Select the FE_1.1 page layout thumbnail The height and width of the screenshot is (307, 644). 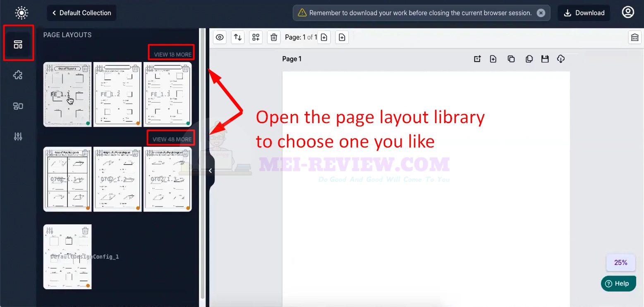tap(67, 95)
